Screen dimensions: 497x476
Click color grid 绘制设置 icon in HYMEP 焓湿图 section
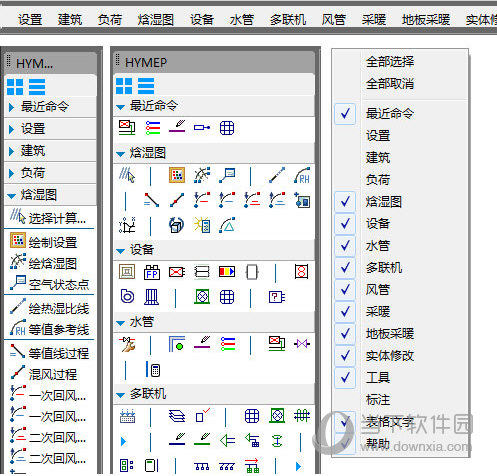pos(177,175)
